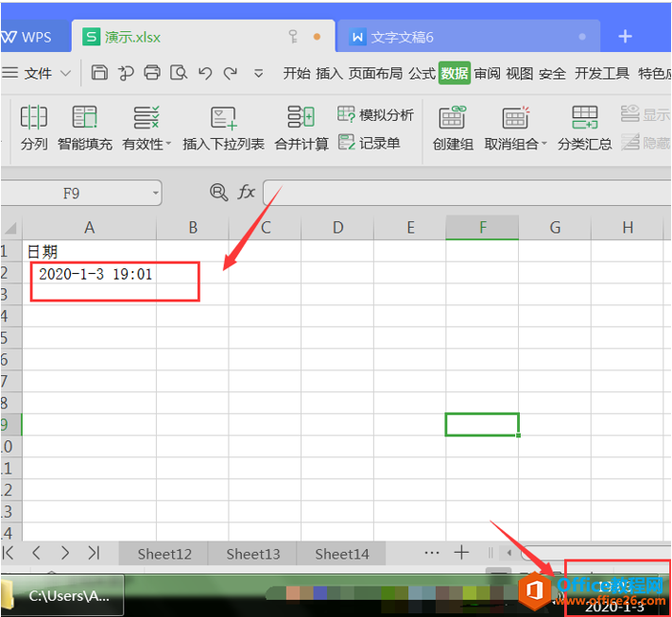Select column H header
Screen dimensions: 672x617
tap(628, 228)
